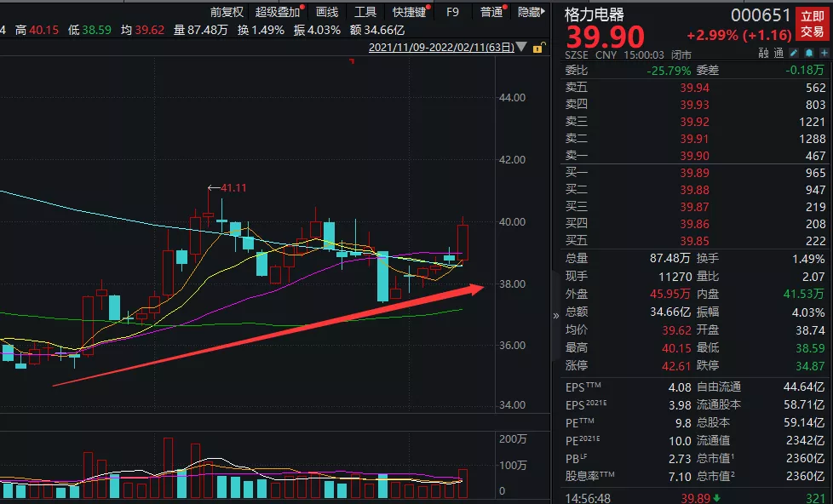The width and height of the screenshot is (833, 504).
Task: Click the latest red volume bar
Action: (x=462, y=484)
